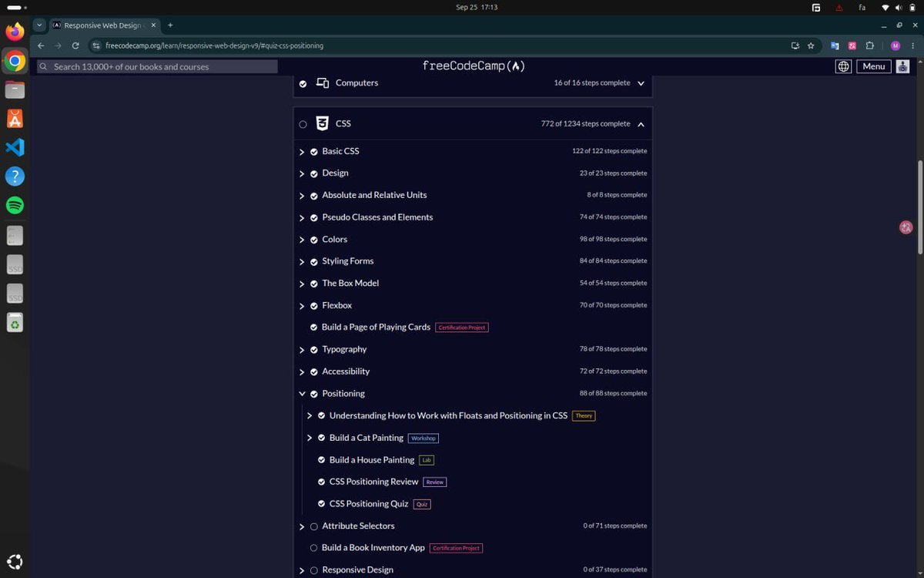Image resolution: width=924 pixels, height=578 pixels.
Task: Open the freeCodeCamp user avatar
Action: click(903, 66)
